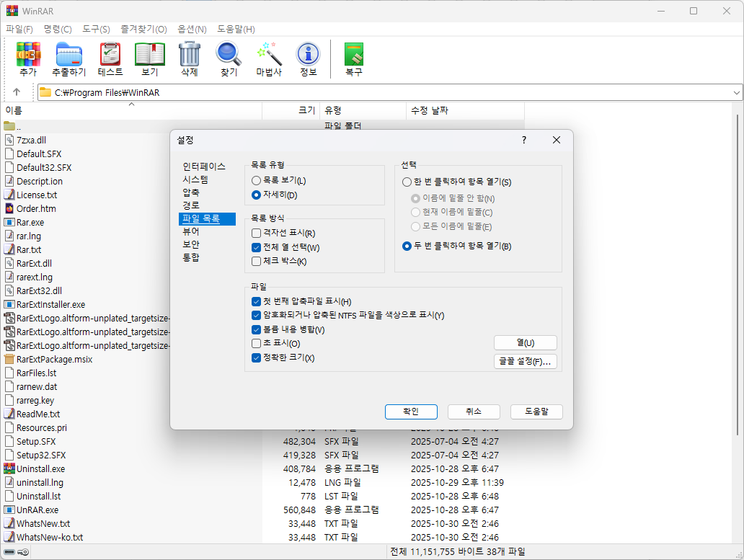Toggle the NTFS 파일을 색상으로 표시(Y) checkbox
The width and height of the screenshot is (744, 560).
coord(256,316)
